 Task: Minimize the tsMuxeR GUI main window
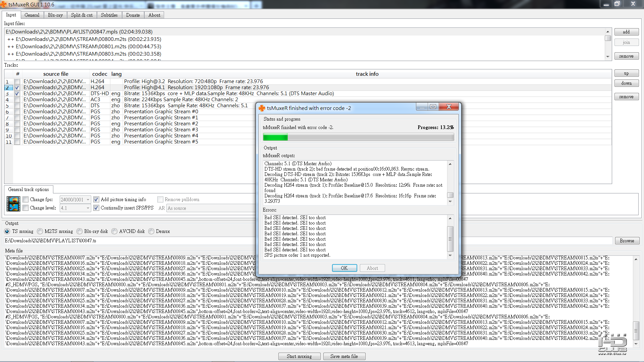click(606, 4)
